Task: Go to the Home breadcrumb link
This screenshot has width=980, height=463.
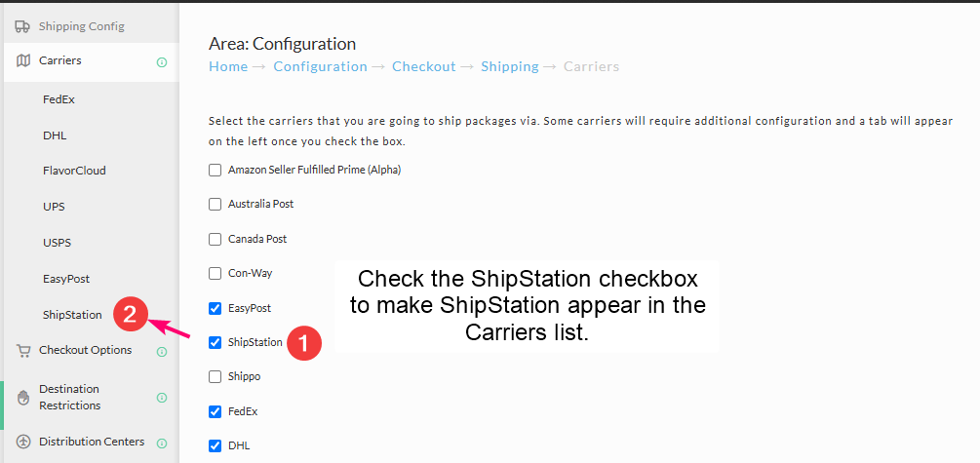Action: [x=228, y=66]
